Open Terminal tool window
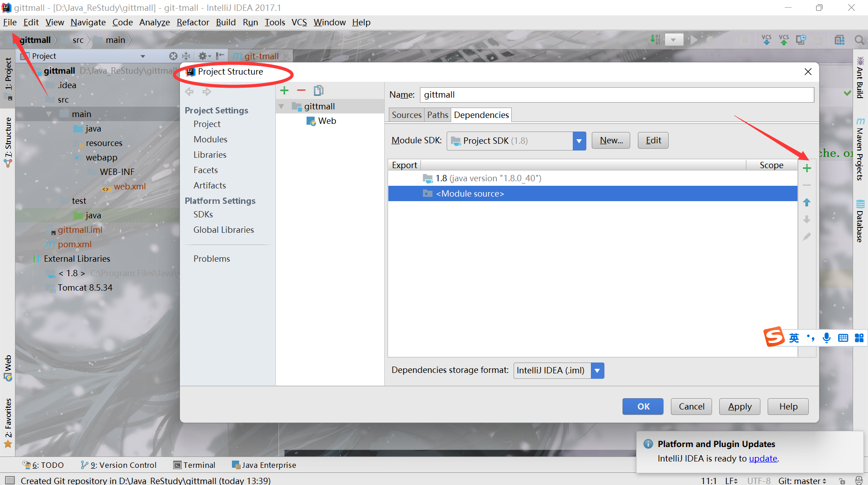This screenshot has height=485, width=868. (x=194, y=465)
